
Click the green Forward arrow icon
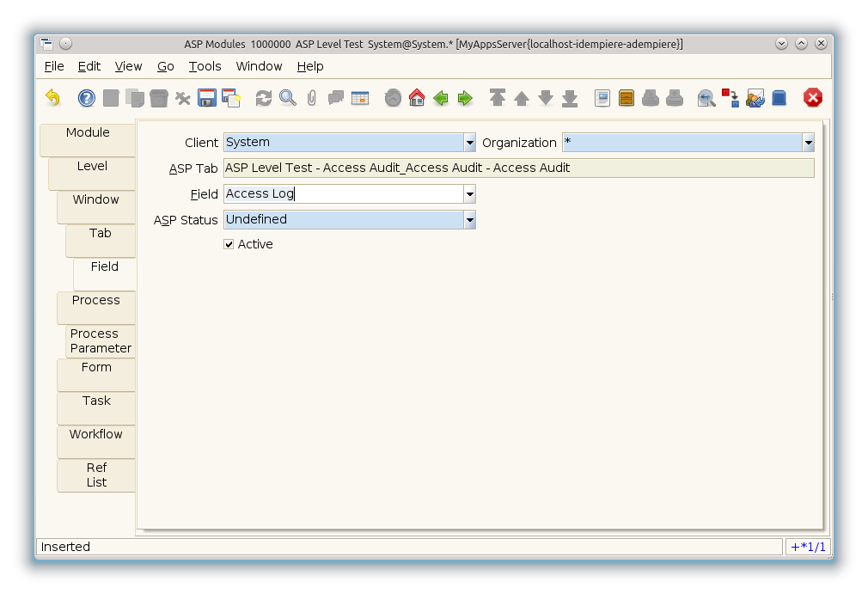pos(465,98)
